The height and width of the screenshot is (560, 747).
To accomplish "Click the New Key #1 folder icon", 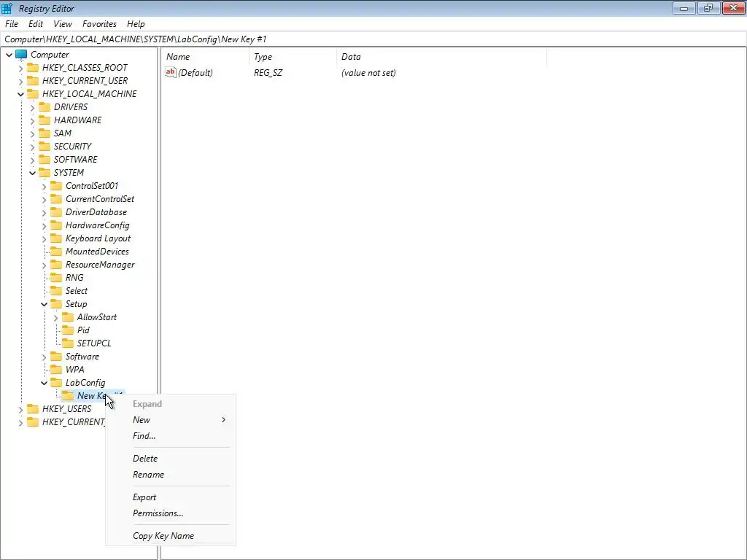I will [68, 396].
